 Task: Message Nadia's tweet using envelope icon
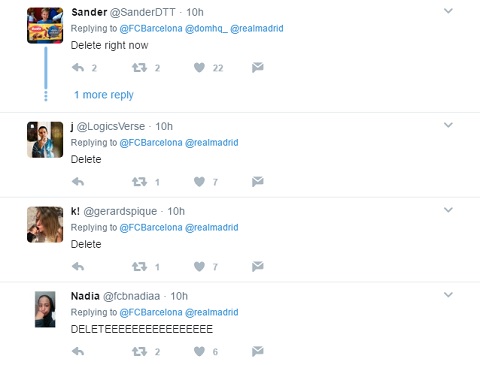click(258, 351)
